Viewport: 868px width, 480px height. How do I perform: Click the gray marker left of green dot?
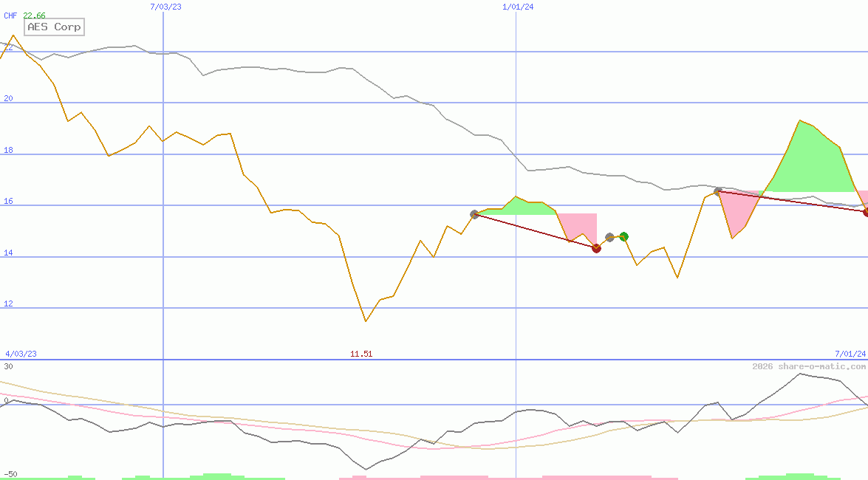[x=609, y=237]
